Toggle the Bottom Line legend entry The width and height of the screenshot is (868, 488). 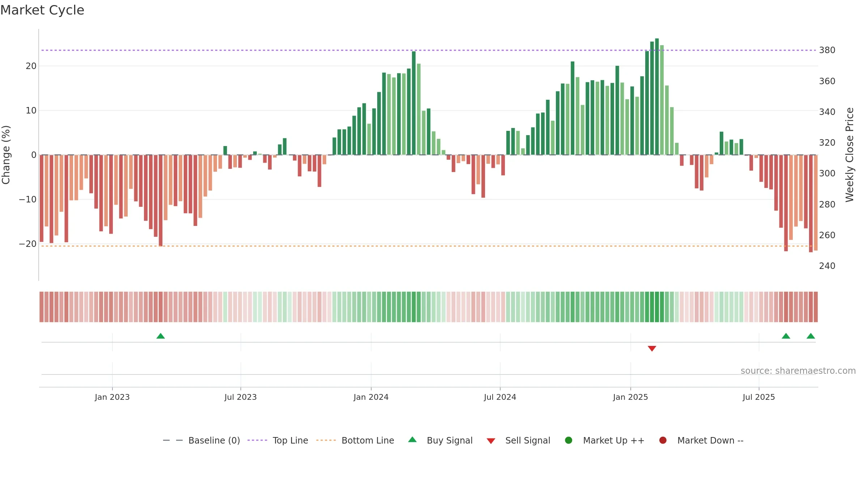click(x=355, y=440)
